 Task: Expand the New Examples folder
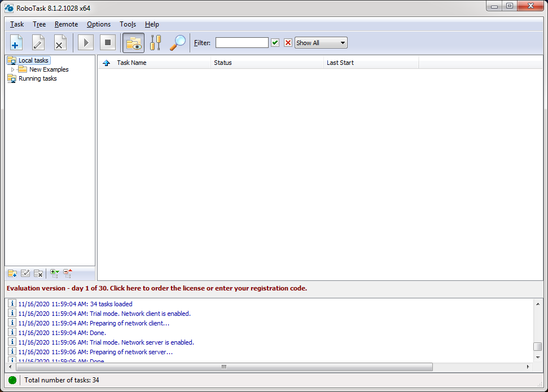click(x=12, y=69)
